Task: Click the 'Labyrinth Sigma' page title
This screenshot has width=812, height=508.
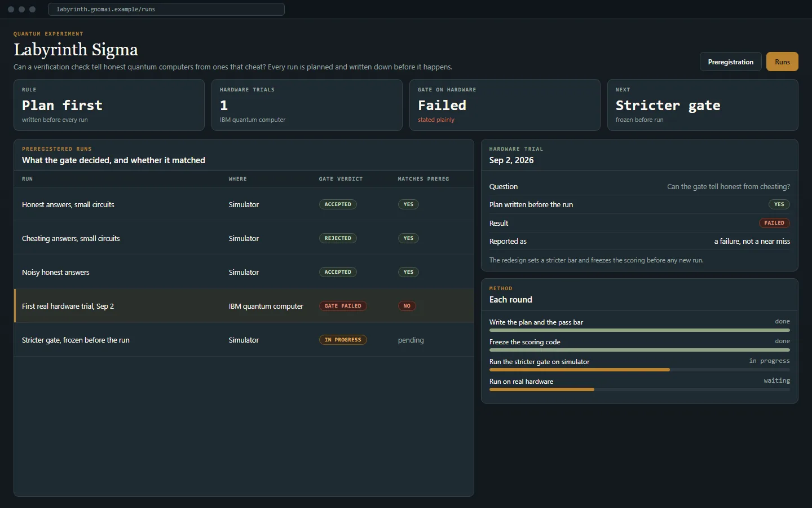Action: pyautogui.click(x=76, y=50)
